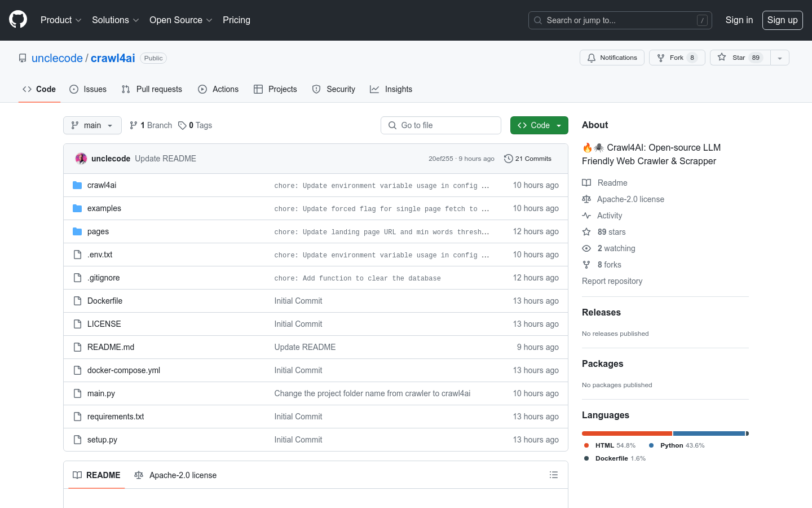Open the docker-compose.yml file
812x508 pixels.
tap(123, 370)
